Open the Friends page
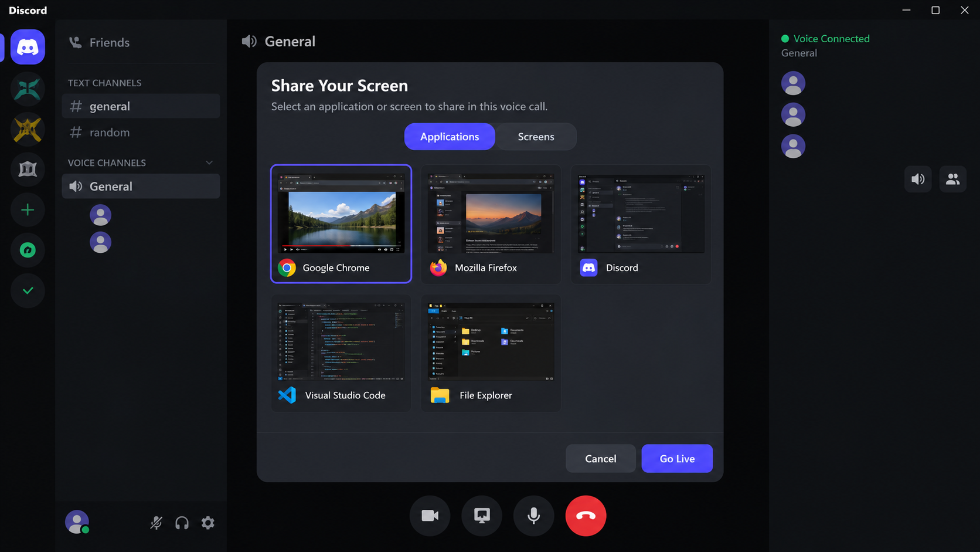 [x=141, y=42]
